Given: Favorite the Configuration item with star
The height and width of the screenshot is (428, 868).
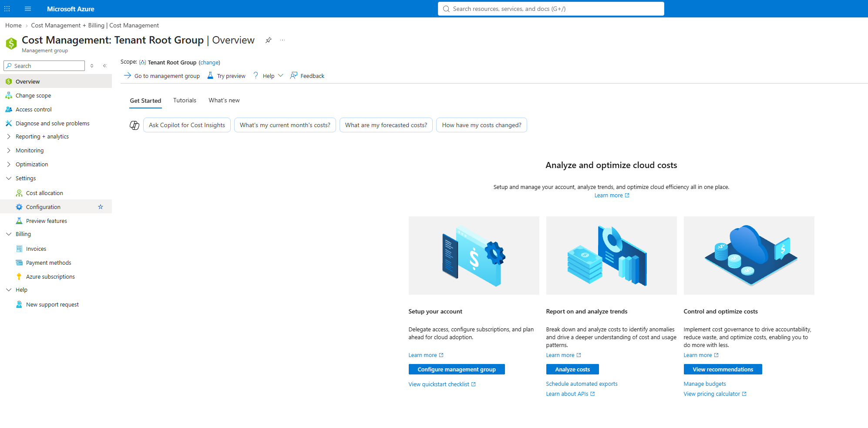Looking at the screenshot, I should tap(101, 207).
